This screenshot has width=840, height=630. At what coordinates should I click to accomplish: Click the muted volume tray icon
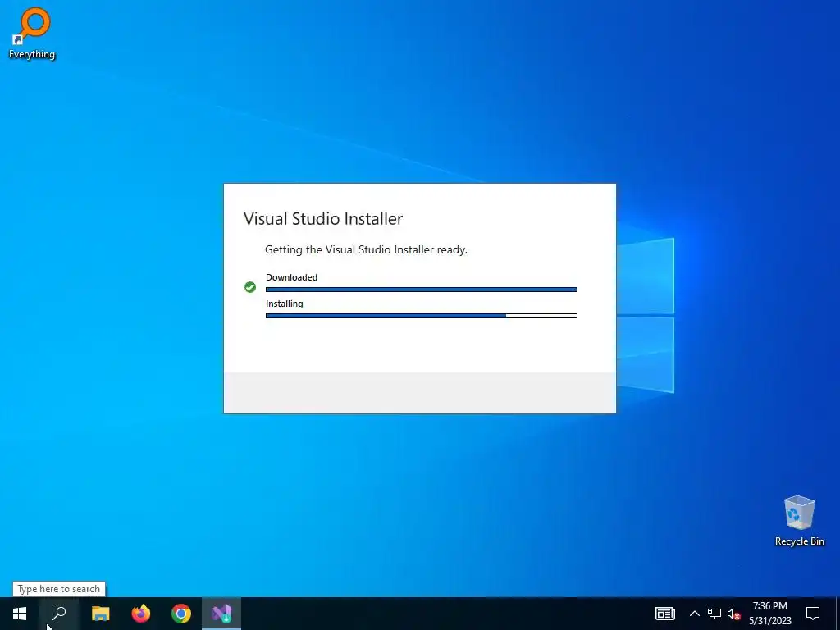coord(734,614)
